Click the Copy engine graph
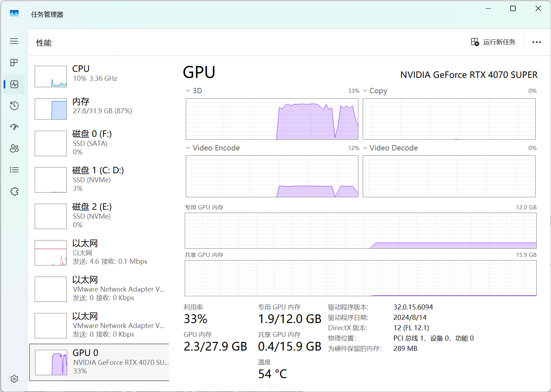551x392 pixels. (449, 119)
